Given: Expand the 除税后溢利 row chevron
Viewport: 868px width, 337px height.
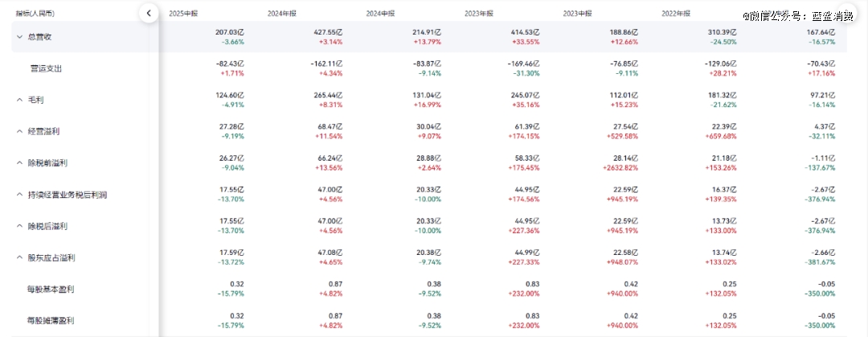Looking at the screenshot, I should click(x=19, y=226).
